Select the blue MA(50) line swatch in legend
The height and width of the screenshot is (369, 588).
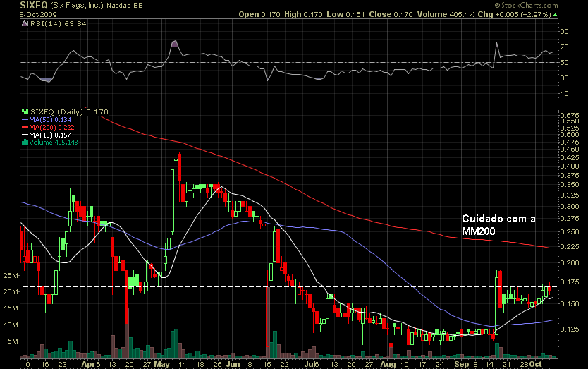pyautogui.click(x=25, y=120)
